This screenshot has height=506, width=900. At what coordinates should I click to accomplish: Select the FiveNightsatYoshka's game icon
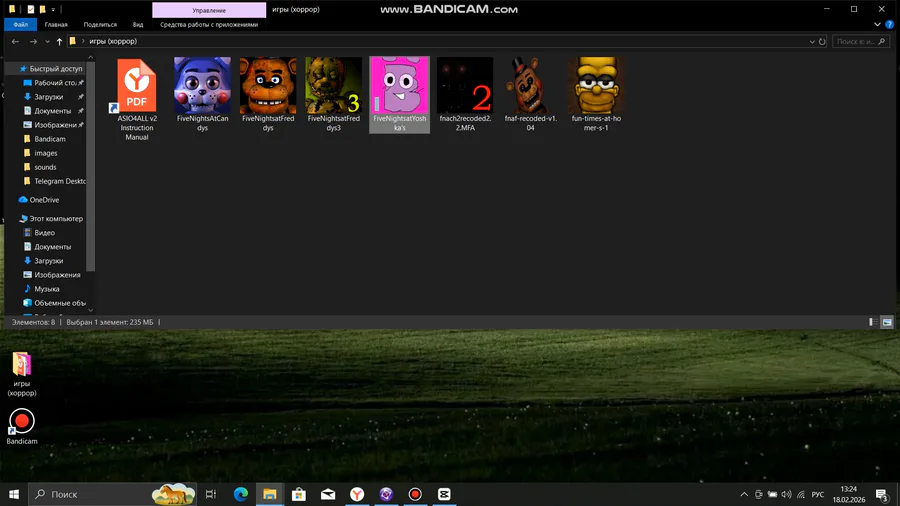tap(399, 95)
